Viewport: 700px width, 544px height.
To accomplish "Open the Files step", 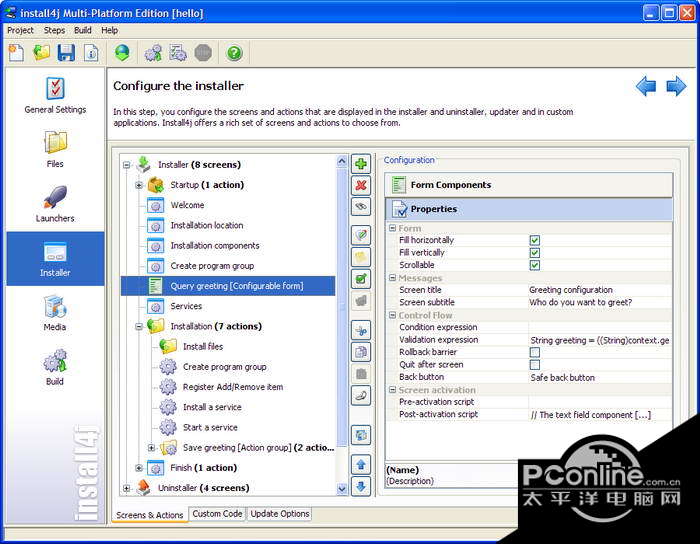I will click(x=55, y=149).
